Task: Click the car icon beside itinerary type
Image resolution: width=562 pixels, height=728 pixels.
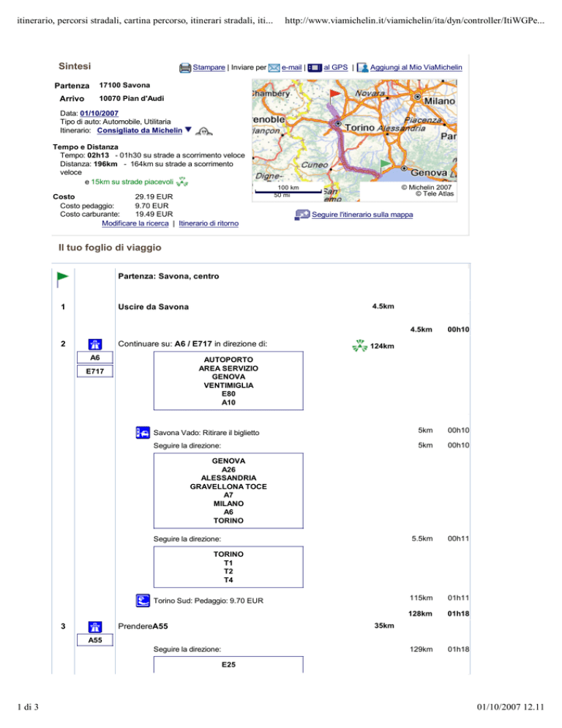Action: (203, 131)
